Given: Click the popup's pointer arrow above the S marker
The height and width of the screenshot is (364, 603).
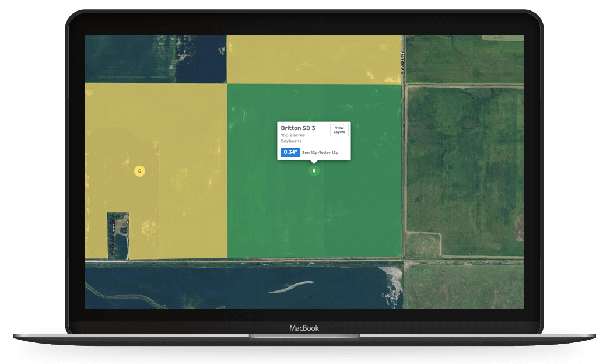Looking at the screenshot, I should pyautogui.click(x=314, y=161).
